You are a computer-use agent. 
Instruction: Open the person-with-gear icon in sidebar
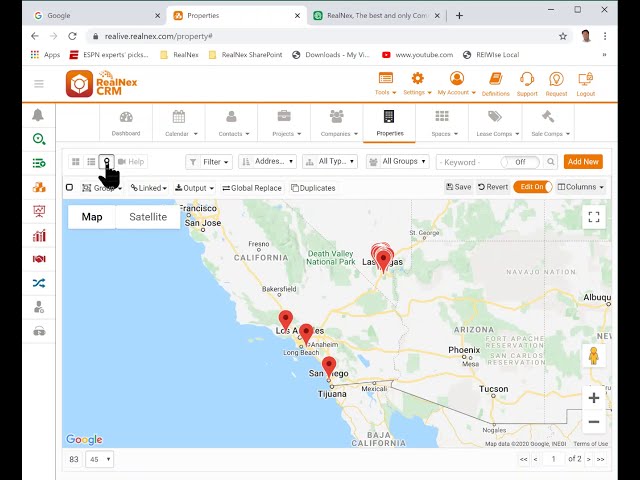point(39,307)
